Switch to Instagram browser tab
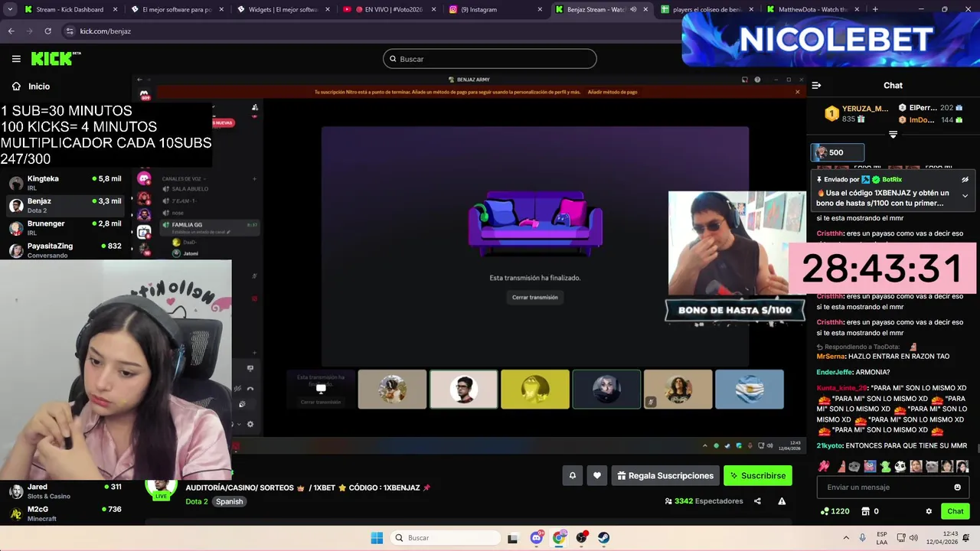This screenshot has width=980, height=551. (494, 9)
